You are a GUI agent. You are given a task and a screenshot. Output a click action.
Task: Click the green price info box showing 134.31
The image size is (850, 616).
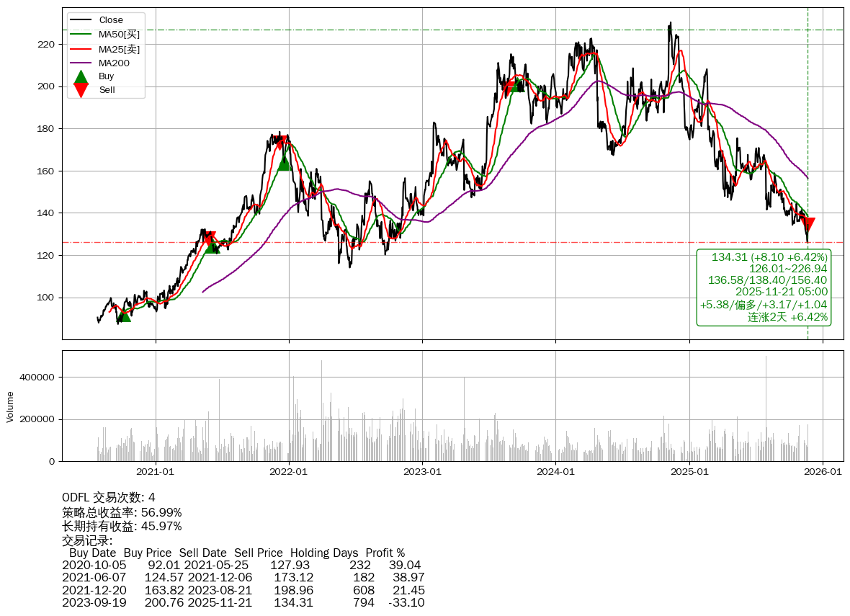coord(764,287)
